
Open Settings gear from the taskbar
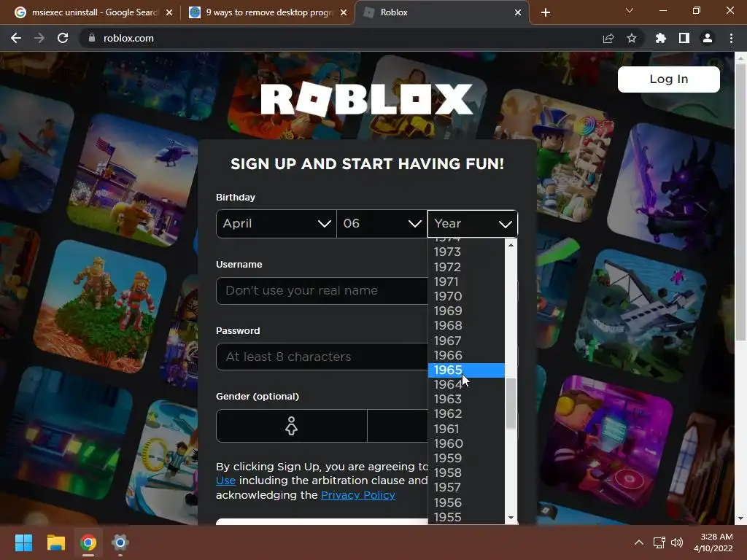pos(120,542)
